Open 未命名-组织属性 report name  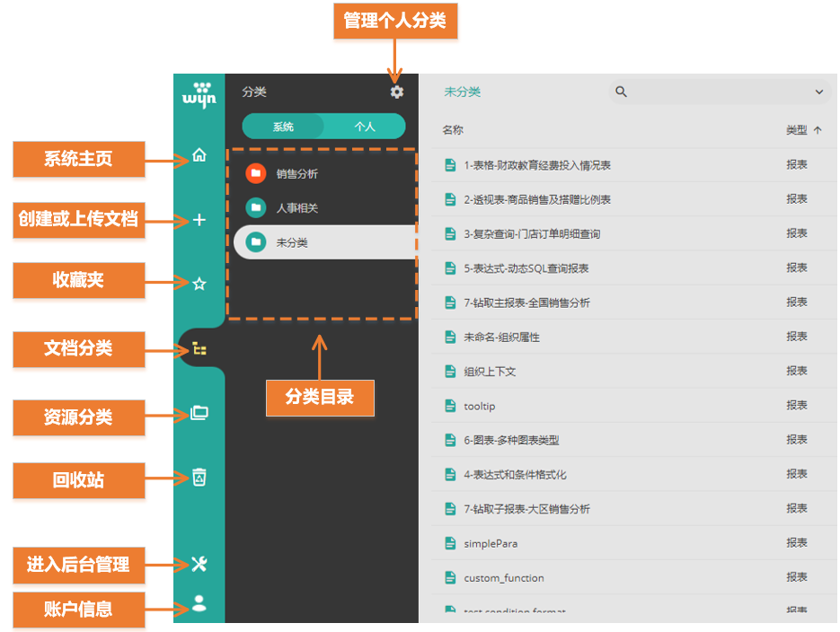(501, 338)
